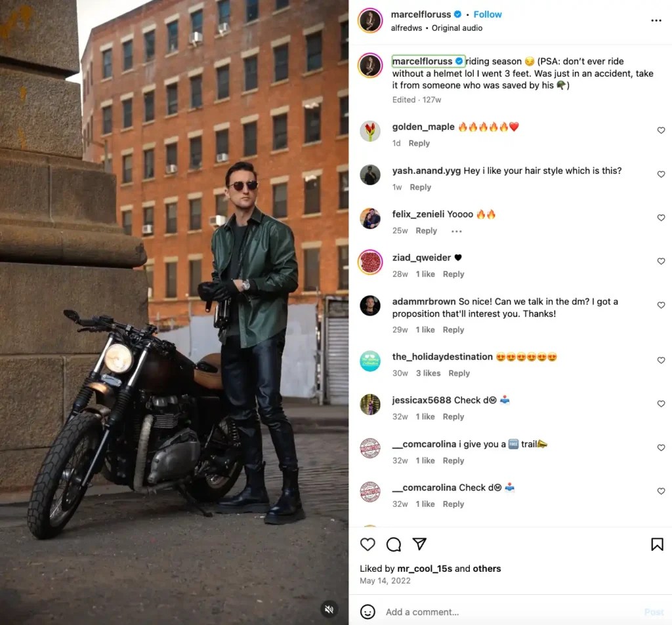Save post with the bookmark icon

(657, 544)
